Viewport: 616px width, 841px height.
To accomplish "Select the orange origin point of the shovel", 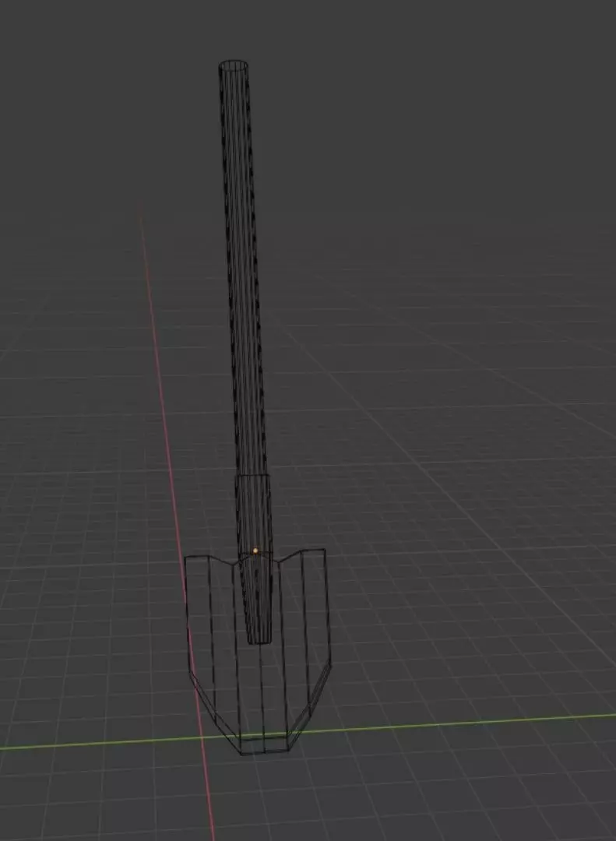I will [x=255, y=551].
